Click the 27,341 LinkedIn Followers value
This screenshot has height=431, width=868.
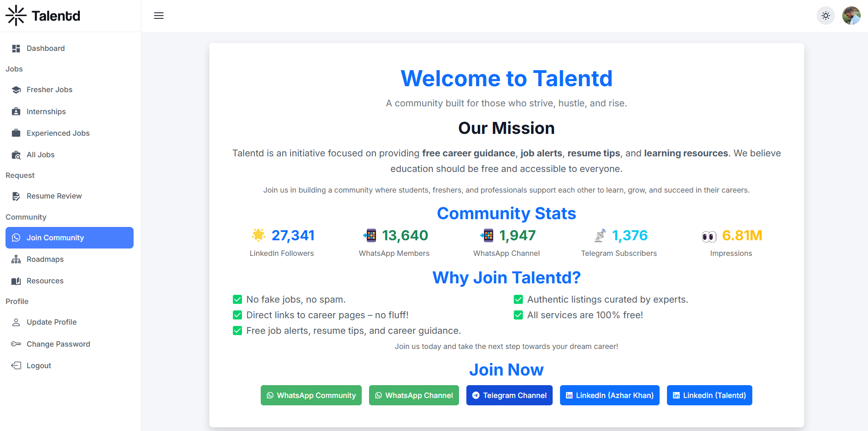293,235
